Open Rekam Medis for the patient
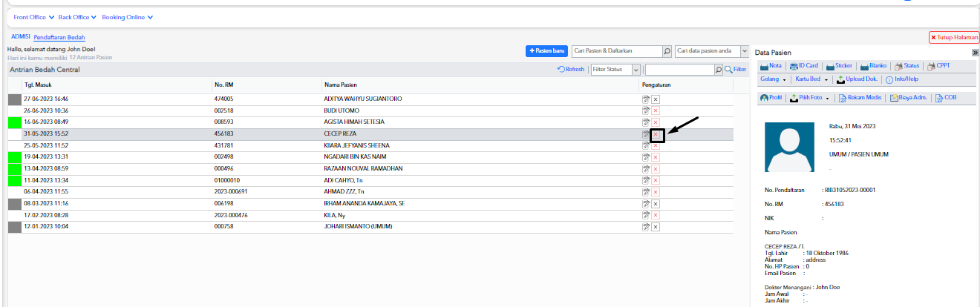The image size is (980, 307). click(x=859, y=97)
